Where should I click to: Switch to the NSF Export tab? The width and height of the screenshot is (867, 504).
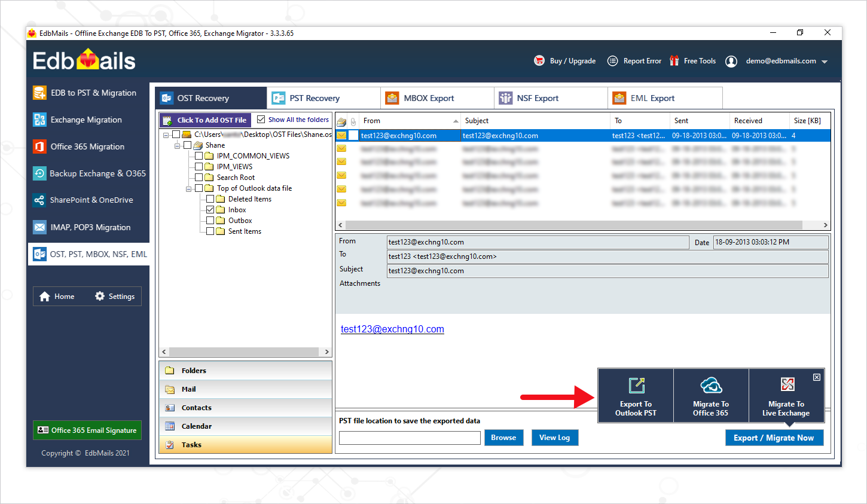551,98
